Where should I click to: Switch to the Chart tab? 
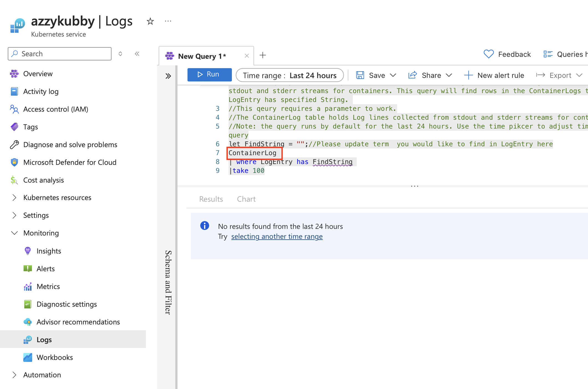pos(246,199)
